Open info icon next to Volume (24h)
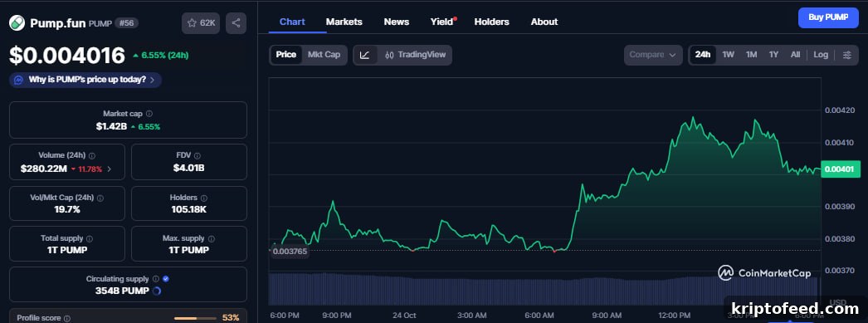This screenshot has width=868, height=323. [x=92, y=155]
